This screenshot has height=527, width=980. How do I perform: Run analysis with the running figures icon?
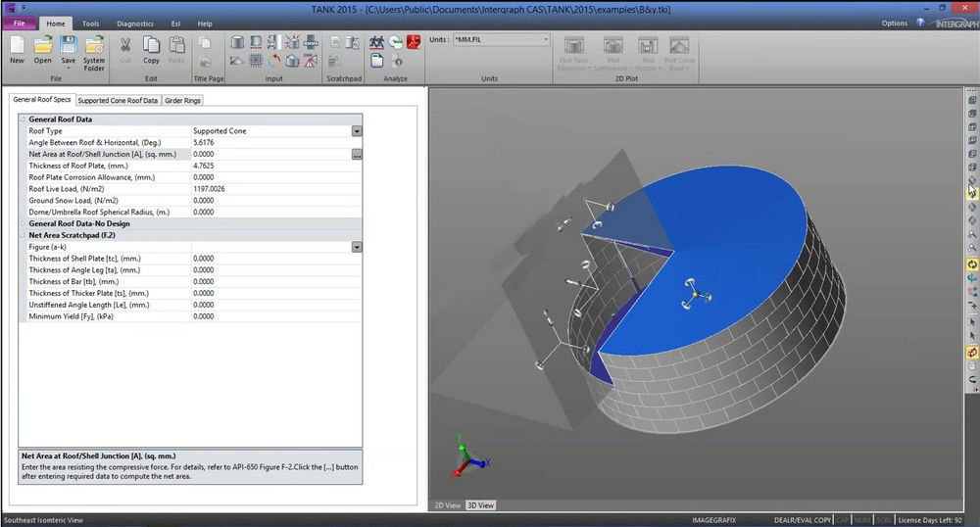(376, 42)
